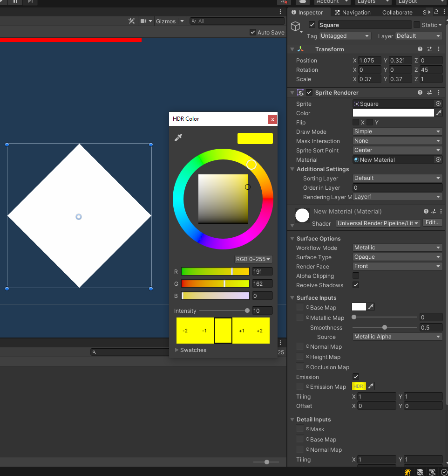Open the RGB 0-255 mode dropdown

point(253,259)
